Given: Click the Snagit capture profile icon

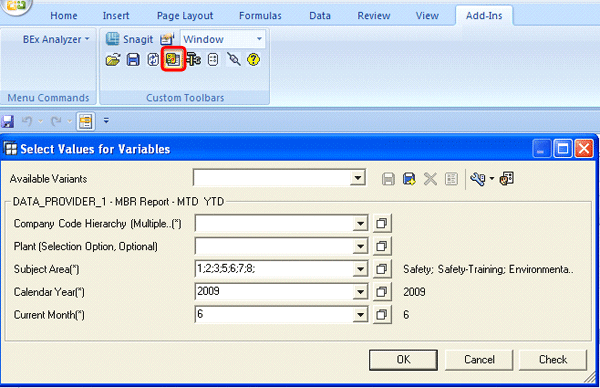Looking at the screenshot, I should tap(167, 39).
